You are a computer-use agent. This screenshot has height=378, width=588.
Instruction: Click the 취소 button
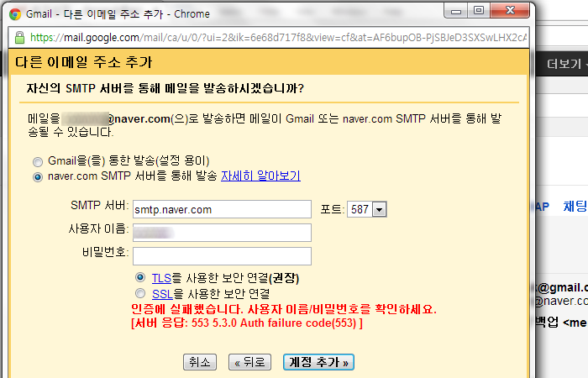click(200, 362)
